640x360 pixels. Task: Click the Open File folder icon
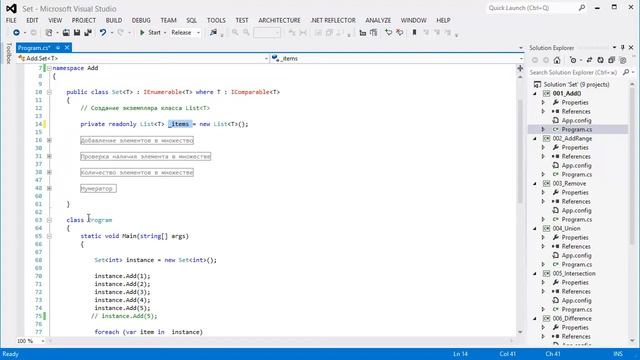(66, 33)
